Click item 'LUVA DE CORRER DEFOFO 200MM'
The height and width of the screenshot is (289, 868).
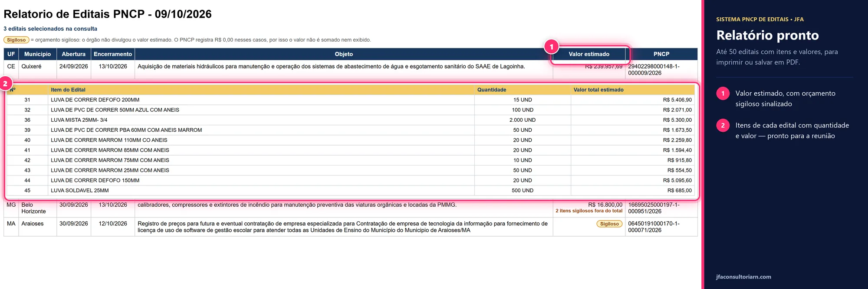pos(95,100)
